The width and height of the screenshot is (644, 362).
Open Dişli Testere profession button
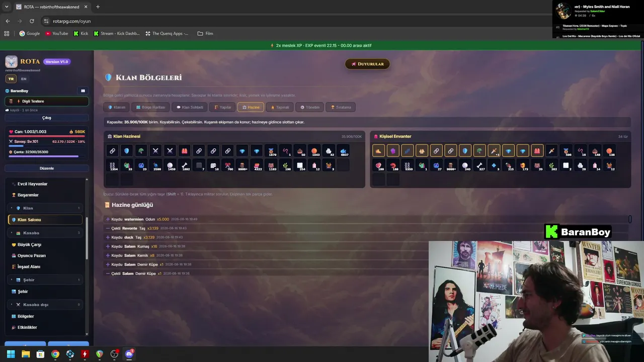coord(47,101)
